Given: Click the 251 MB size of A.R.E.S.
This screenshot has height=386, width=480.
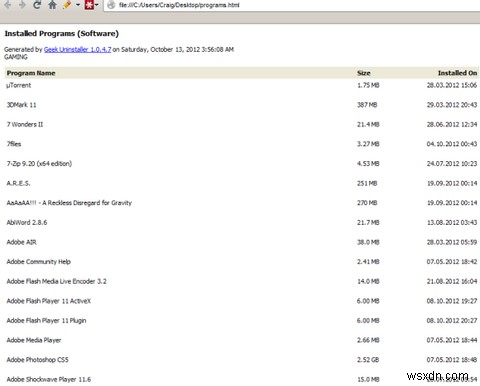Looking at the screenshot, I should (x=367, y=183).
